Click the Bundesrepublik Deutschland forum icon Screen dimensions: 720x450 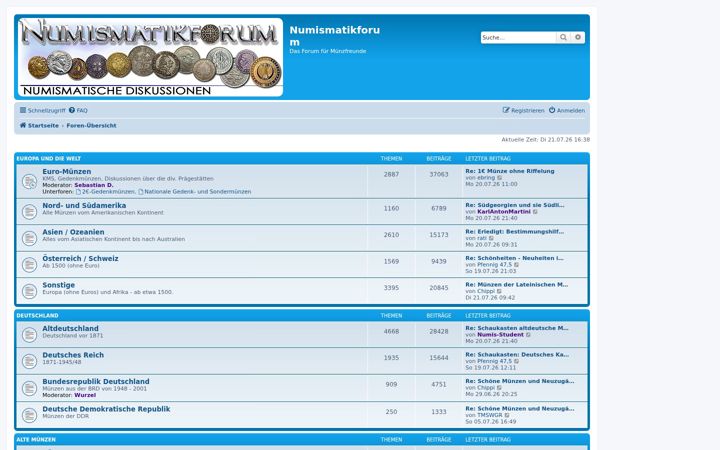(x=29, y=388)
